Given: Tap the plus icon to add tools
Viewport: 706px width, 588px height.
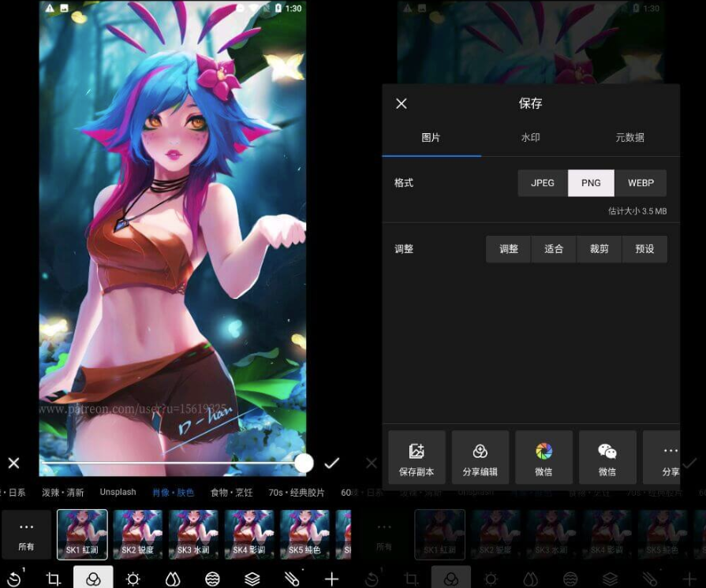Looking at the screenshot, I should coord(332,579).
